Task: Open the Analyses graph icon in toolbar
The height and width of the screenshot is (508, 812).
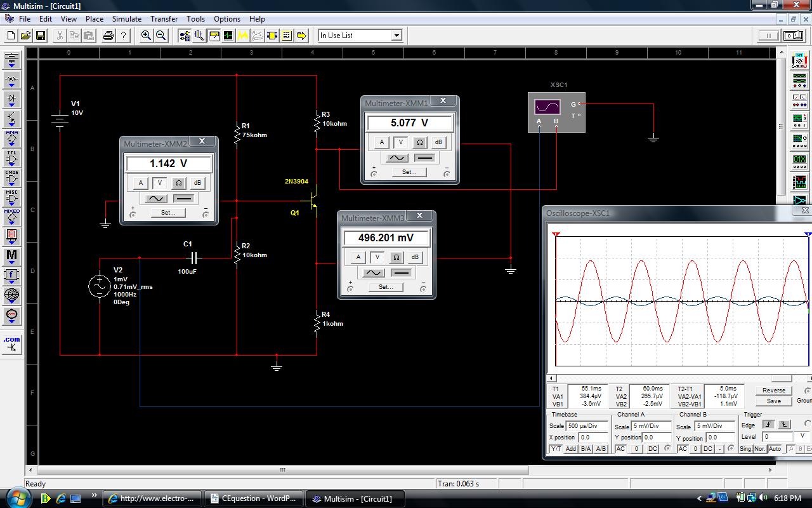Action: (x=243, y=36)
